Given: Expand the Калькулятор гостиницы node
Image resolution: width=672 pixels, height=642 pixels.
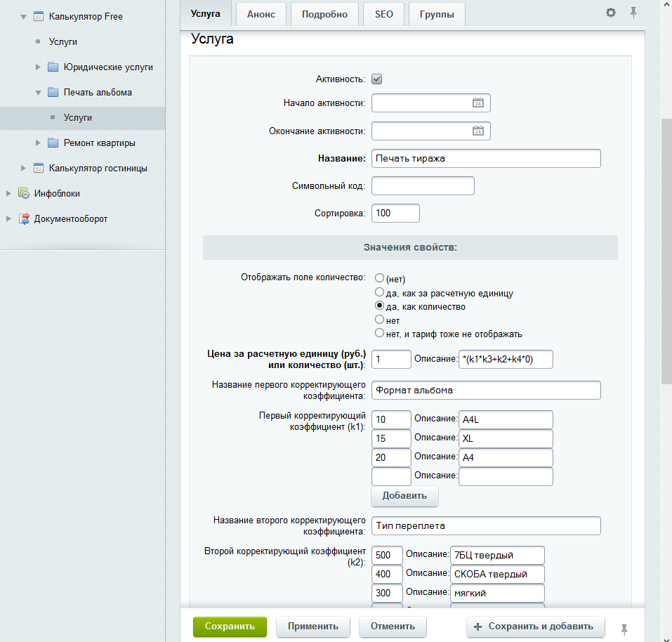Looking at the screenshot, I should pos(23,168).
